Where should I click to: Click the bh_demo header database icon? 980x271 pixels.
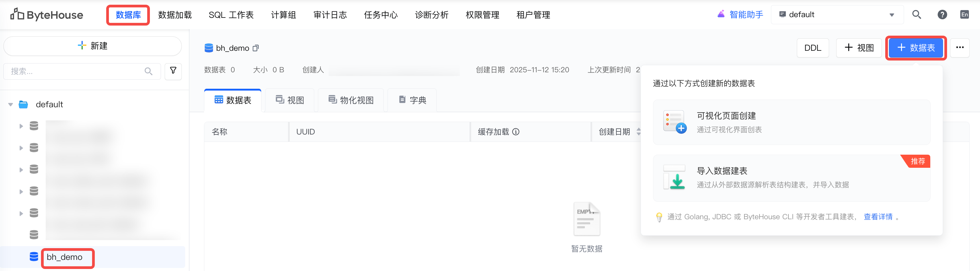coord(208,48)
